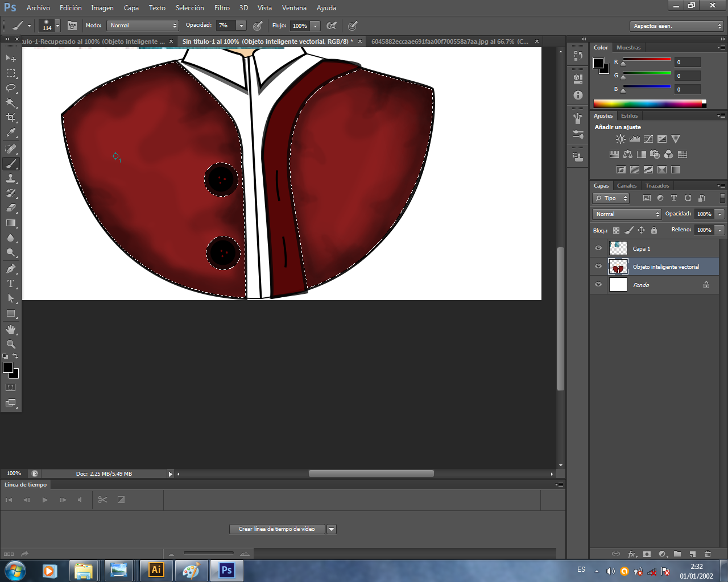The height and width of the screenshot is (582, 728).
Task: Select the Move tool
Action: pos(11,58)
